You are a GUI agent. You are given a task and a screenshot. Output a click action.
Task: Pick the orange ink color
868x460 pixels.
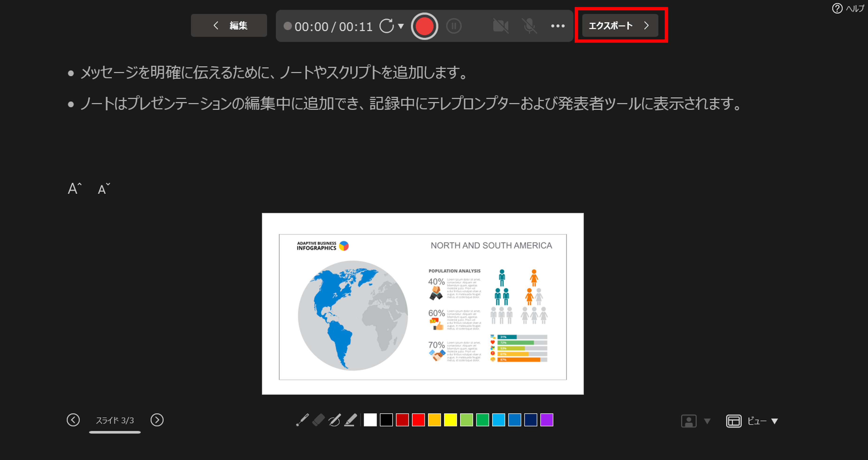pyautogui.click(x=434, y=420)
